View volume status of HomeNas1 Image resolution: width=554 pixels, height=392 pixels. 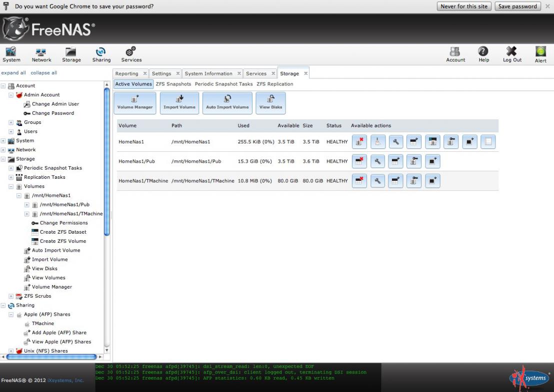[488, 142]
